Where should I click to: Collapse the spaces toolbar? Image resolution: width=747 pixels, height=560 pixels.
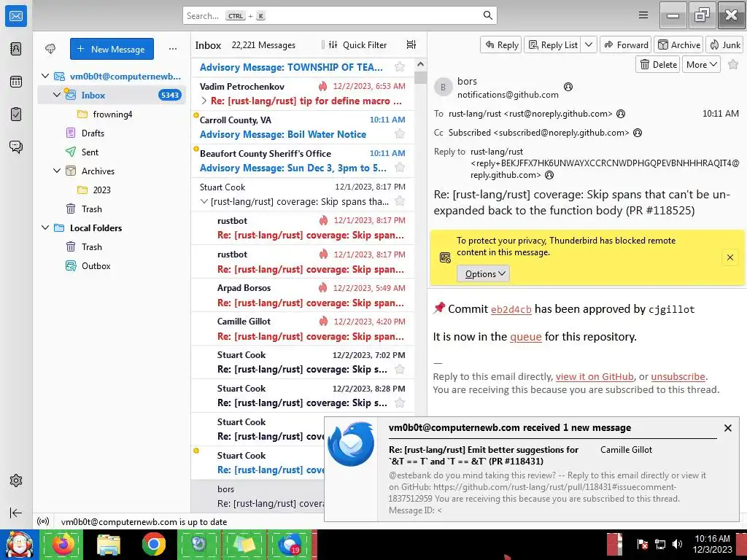pos(16,513)
